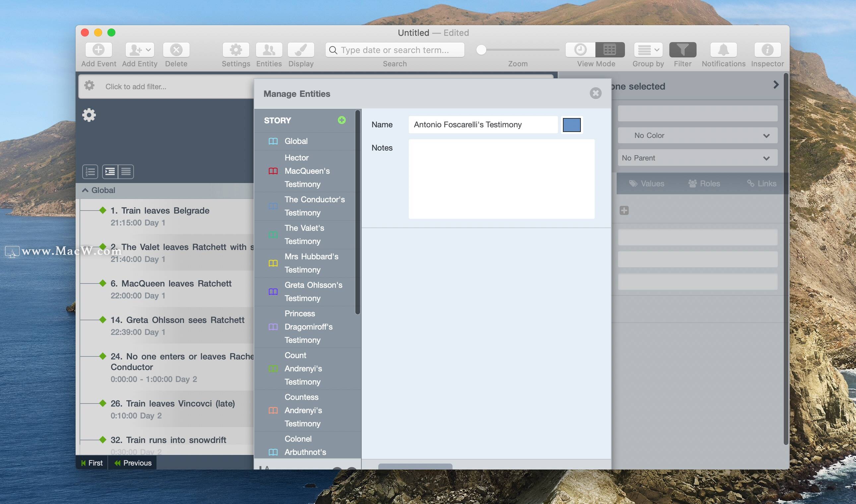856x504 pixels.
Task: Open Display brush icon in toolbar
Action: point(301,50)
